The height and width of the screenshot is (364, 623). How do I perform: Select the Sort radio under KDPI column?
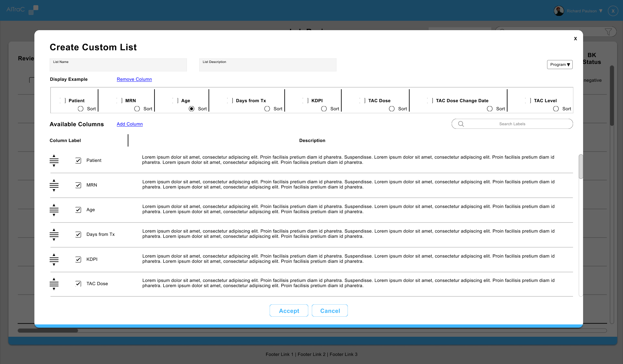pos(324,109)
